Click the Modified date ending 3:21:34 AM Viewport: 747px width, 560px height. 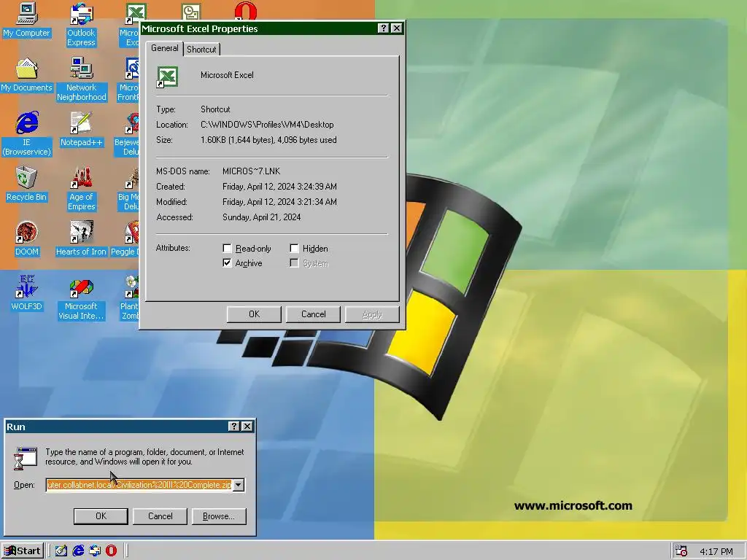(x=279, y=202)
